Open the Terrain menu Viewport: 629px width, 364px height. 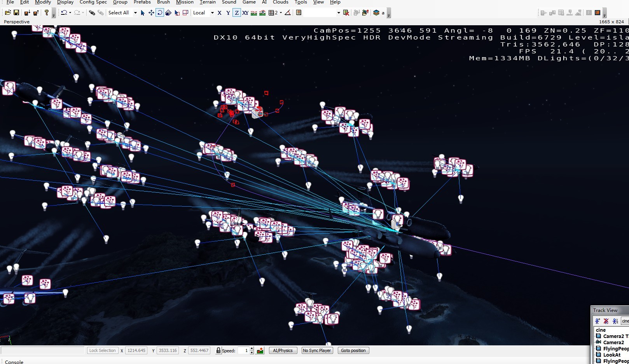tap(208, 2)
